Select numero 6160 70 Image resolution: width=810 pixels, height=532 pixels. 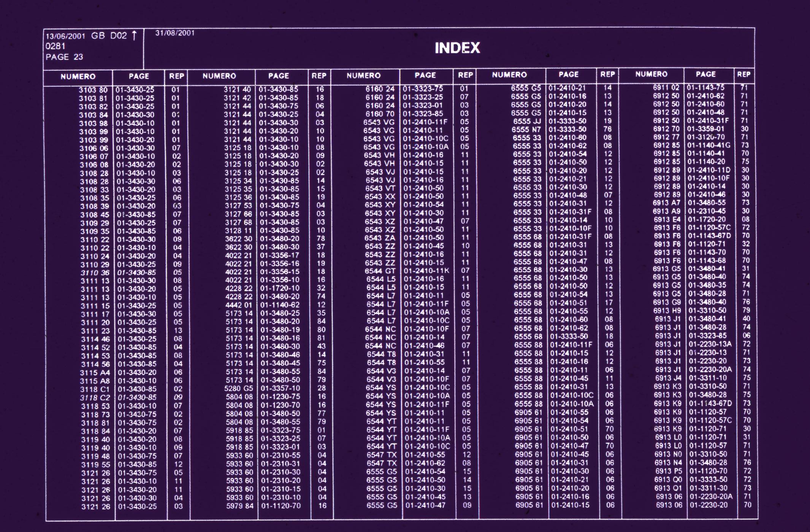[380, 114]
